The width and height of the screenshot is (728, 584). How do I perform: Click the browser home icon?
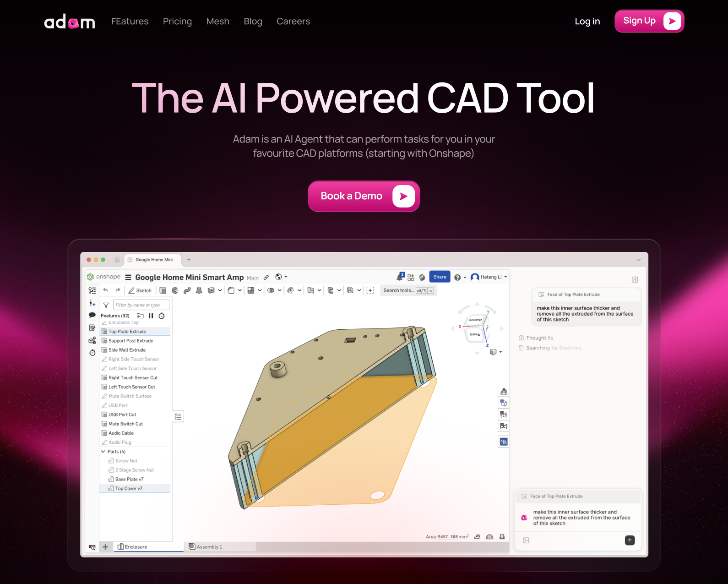(x=117, y=260)
